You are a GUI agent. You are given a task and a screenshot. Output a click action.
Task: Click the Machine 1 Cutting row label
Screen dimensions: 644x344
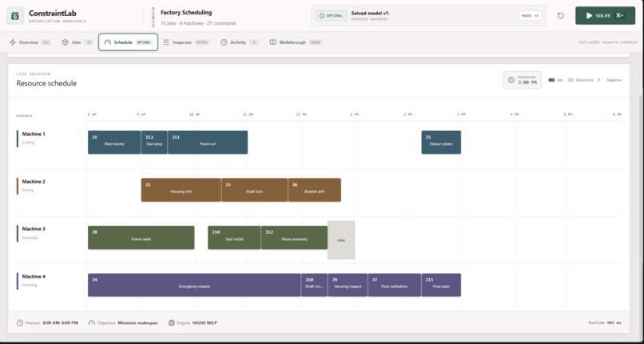pos(34,138)
